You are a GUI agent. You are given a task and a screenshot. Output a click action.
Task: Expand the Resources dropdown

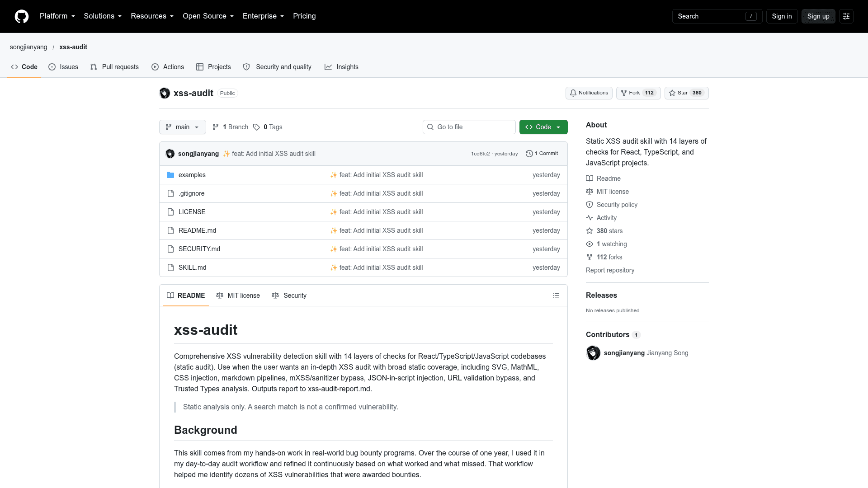click(x=152, y=16)
